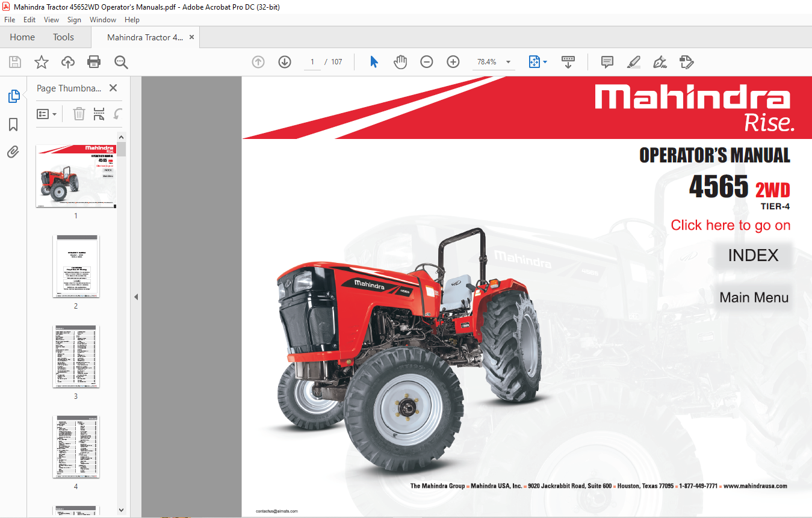Click the www.mahindrausa.com link
Screen dimensions: 812x518
coord(755,486)
